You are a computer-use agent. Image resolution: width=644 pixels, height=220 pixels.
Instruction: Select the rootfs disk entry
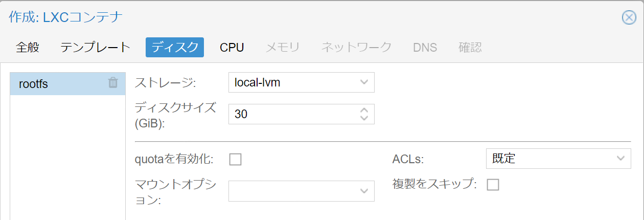[67, 83]
